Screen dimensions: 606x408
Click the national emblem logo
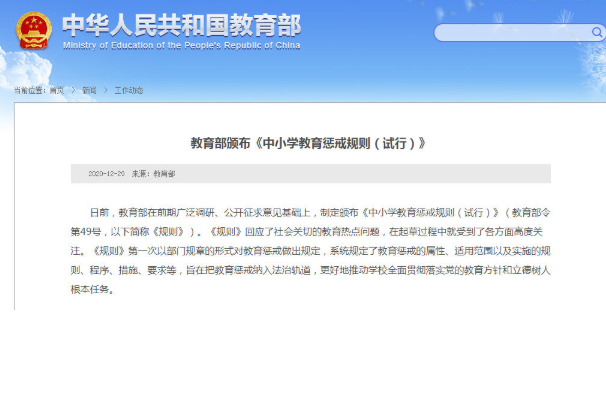point(34,31)
